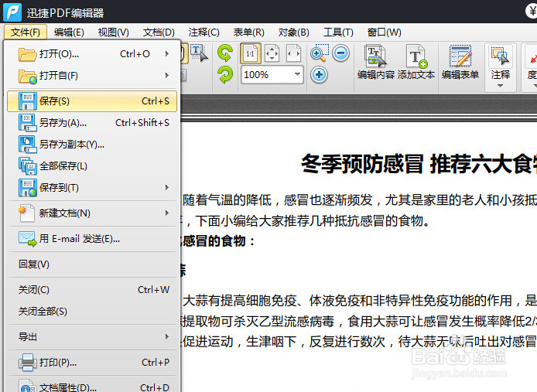This screenshot has height=392, width=537.
Task: Select 回复(V) in file menu
Action: click(92, 264)
